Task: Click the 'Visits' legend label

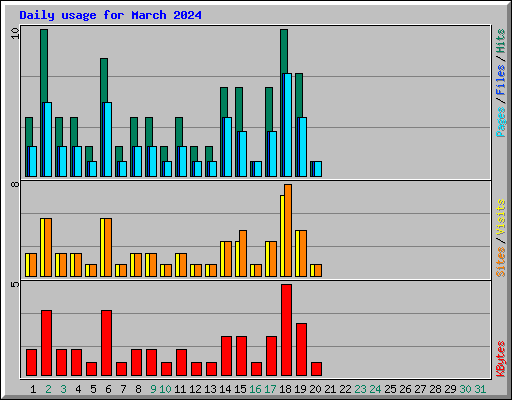Action: [500, 217]
